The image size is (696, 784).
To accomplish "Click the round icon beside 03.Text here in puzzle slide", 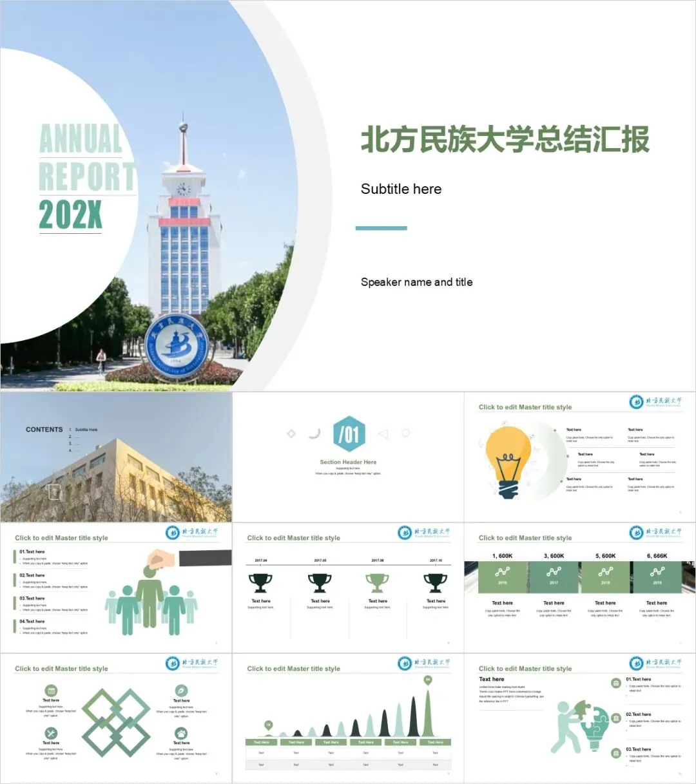I will click(x=616, y=752).
